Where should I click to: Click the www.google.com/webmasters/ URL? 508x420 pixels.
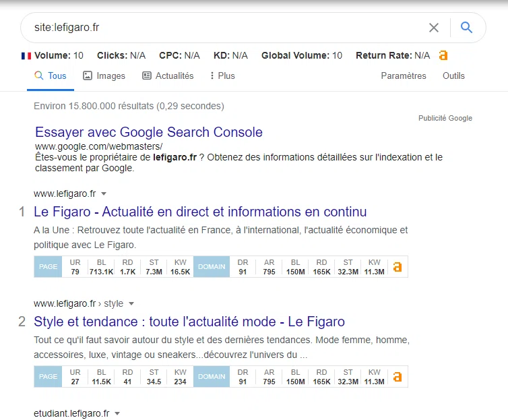point(99,146)
